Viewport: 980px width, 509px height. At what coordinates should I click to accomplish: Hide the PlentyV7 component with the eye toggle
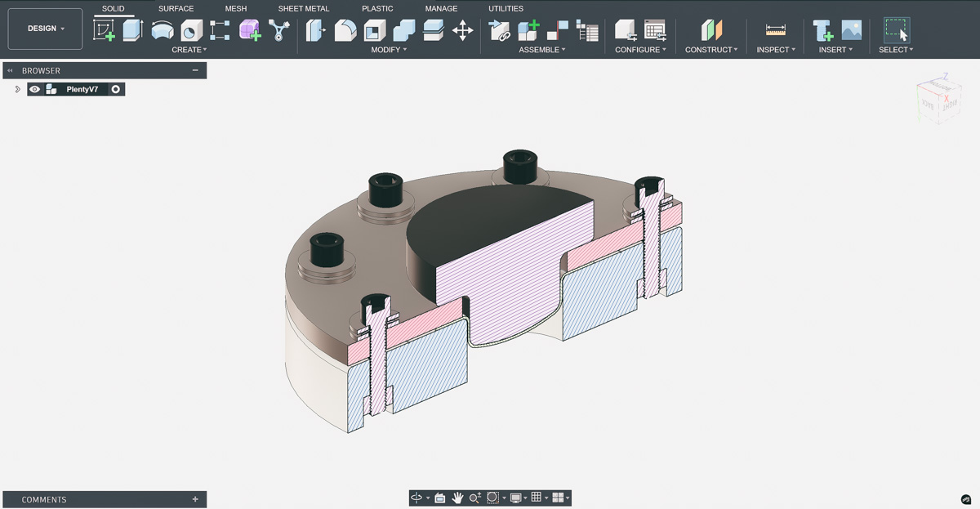pyautogui.click(x=35, y=89)
